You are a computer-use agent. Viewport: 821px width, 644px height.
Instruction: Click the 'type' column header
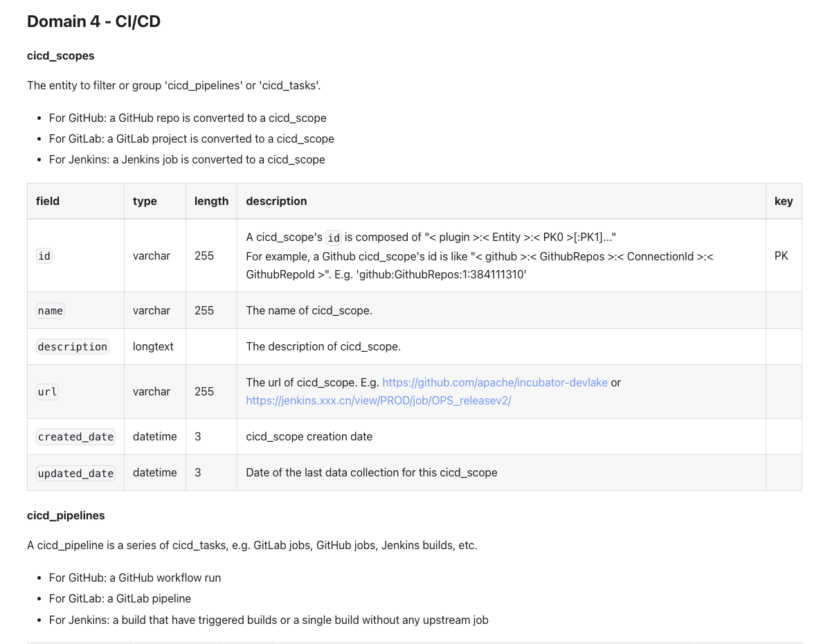click(145, 201)
